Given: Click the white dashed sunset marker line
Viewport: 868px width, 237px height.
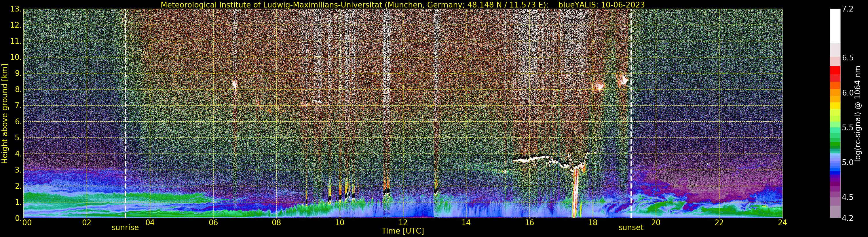Looking at the screenshot, I should 631,113.
